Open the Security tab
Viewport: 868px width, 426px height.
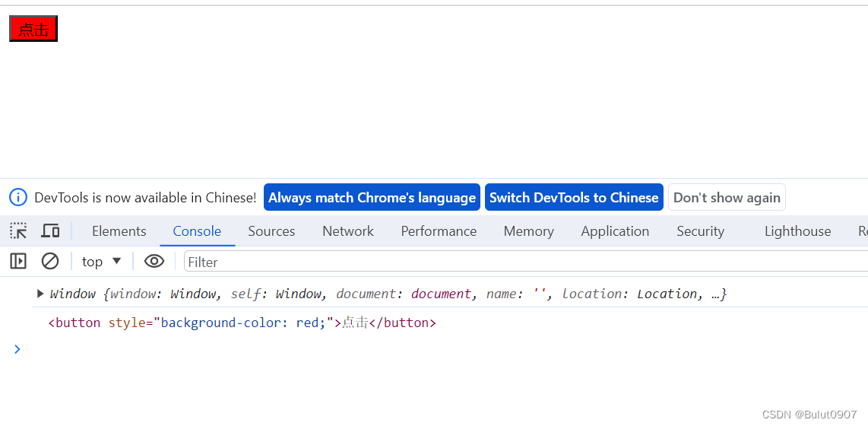700,231
